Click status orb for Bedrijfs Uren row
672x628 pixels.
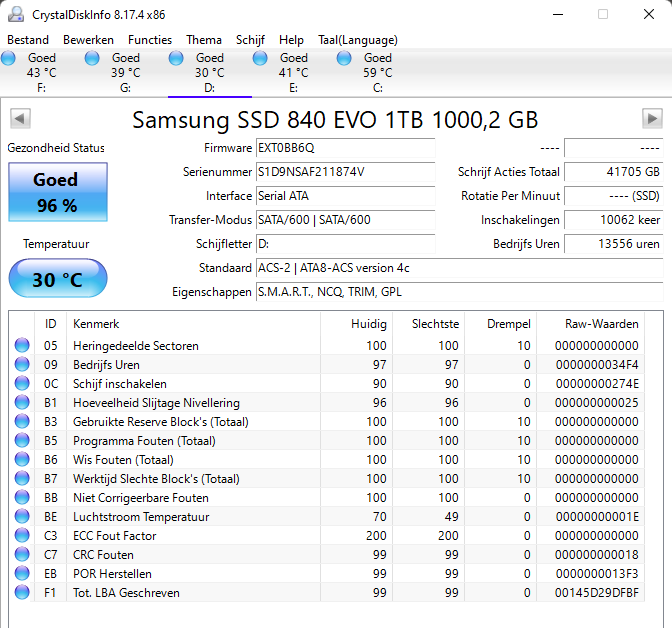(22, 364)
